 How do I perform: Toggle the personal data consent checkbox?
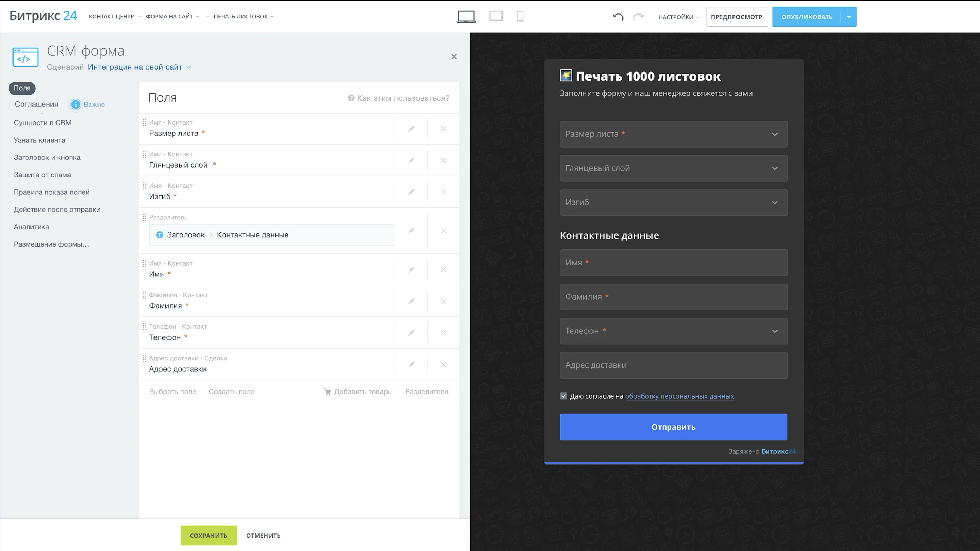point(563,396)
